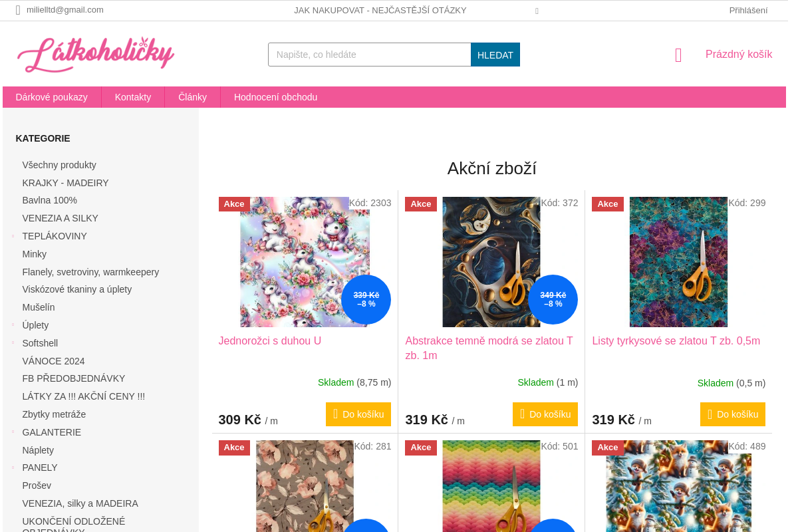
Task: Open the Přihlášení login link
Action: 748,10
